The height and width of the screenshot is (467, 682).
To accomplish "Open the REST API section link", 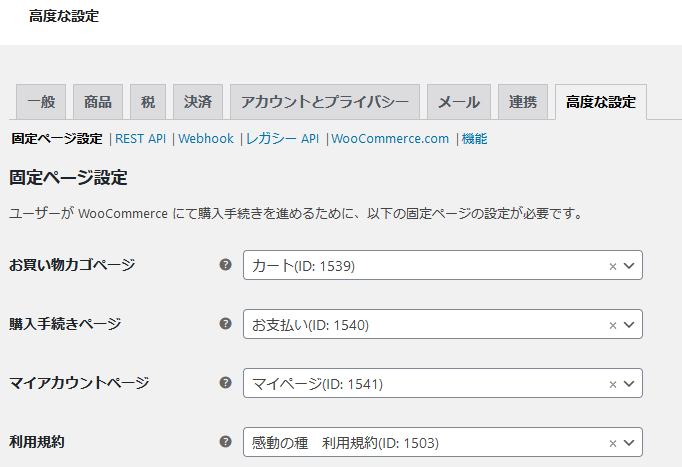I will click(140, 139).
